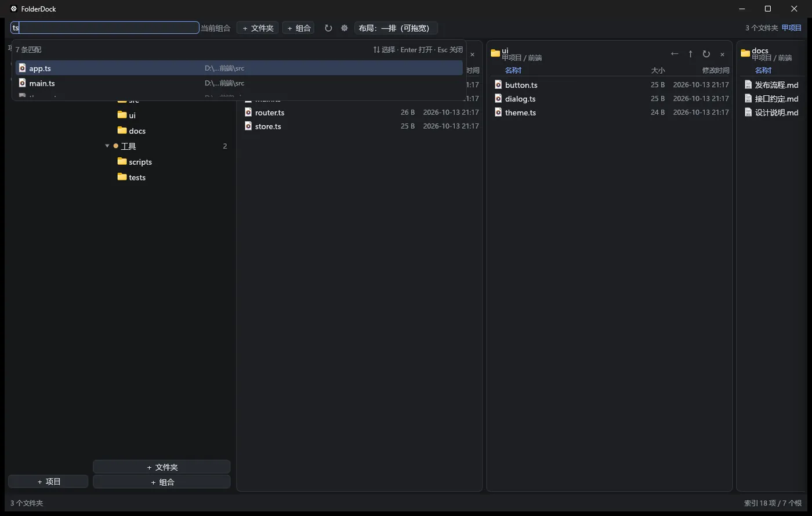812x516 pixels.
Task: Click the + 文件夹 button in the top toolbar
Action: point(258,28)
